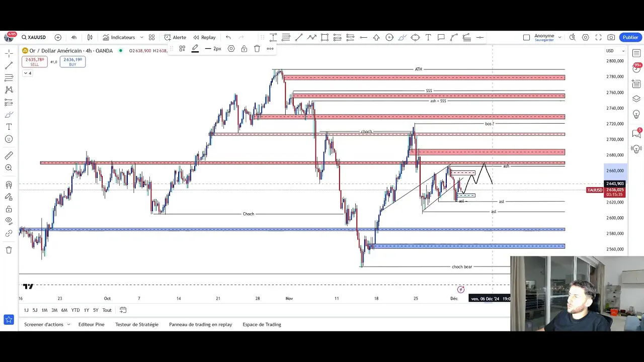Open alerts panel with 99+ badge
This screenshot has width=644, height=362.
(636, 68)
